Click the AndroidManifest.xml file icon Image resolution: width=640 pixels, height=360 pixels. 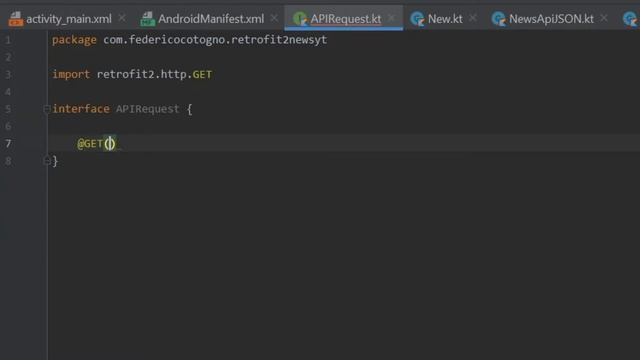click(147, 19)
